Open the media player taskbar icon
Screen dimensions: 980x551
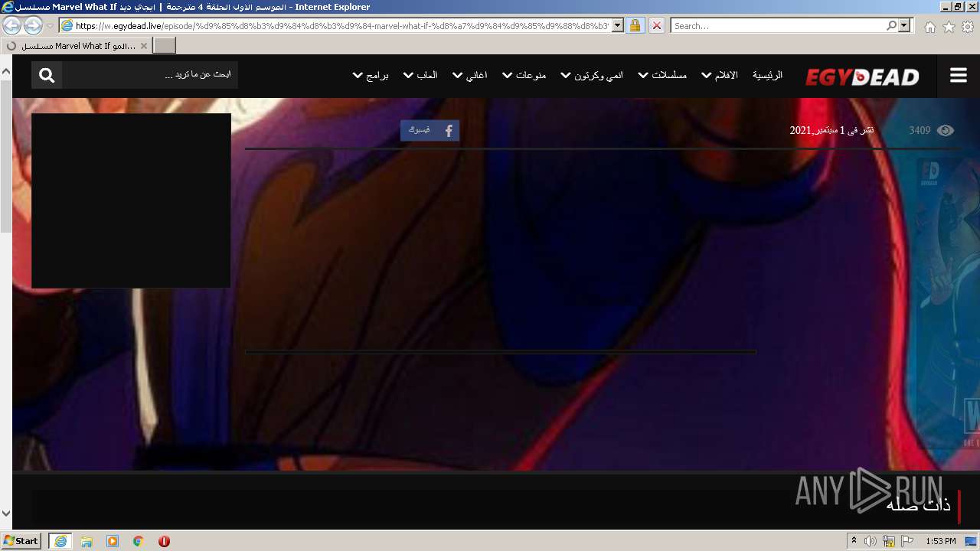point(113,541)
